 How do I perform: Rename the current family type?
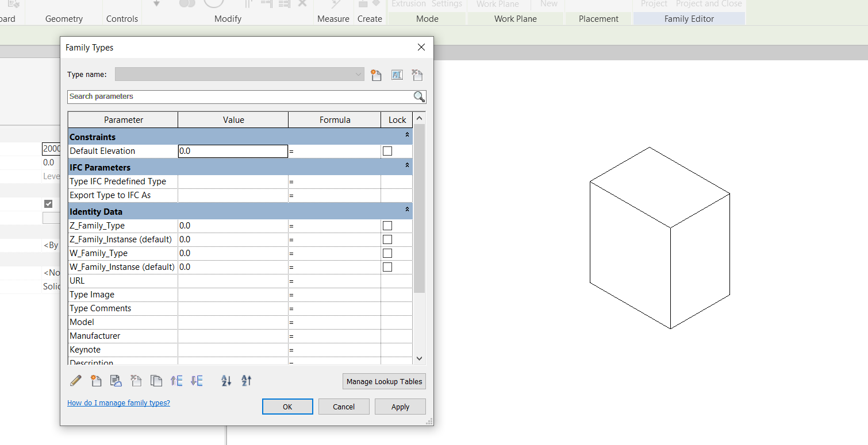click(x=397, y=75)
